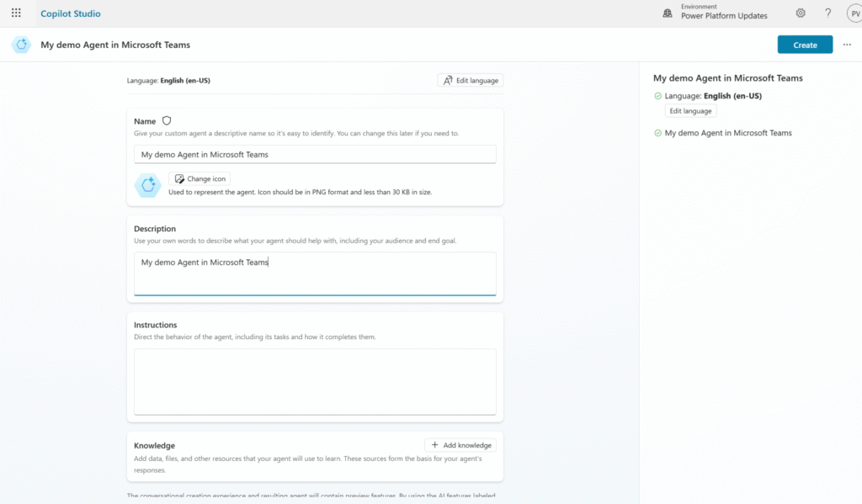Focus the empty Instructions text area
862x504 pixels.
(x=315, y=381)
